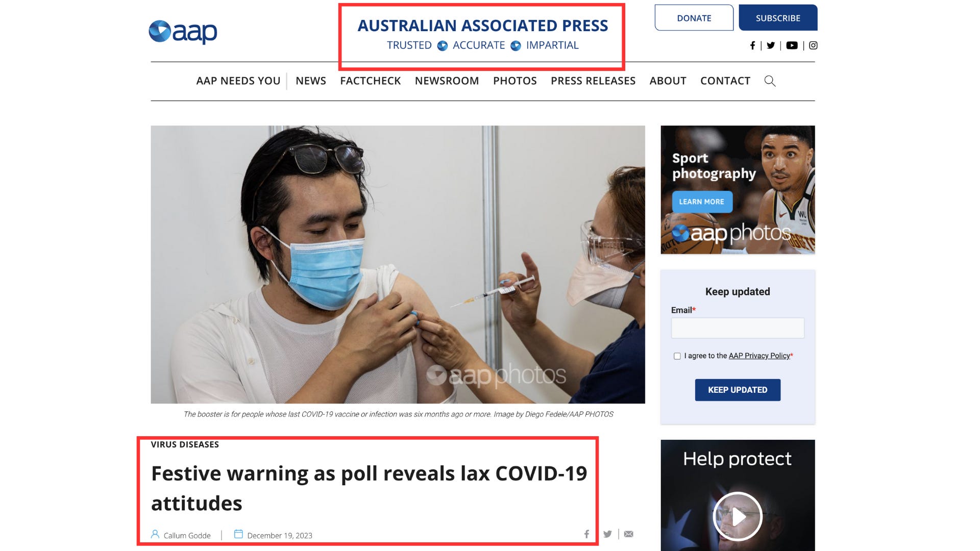This screenshot has height=551, width=980.
Task: Open PRESS RELEASES navigation item
Action: (593, 81)
